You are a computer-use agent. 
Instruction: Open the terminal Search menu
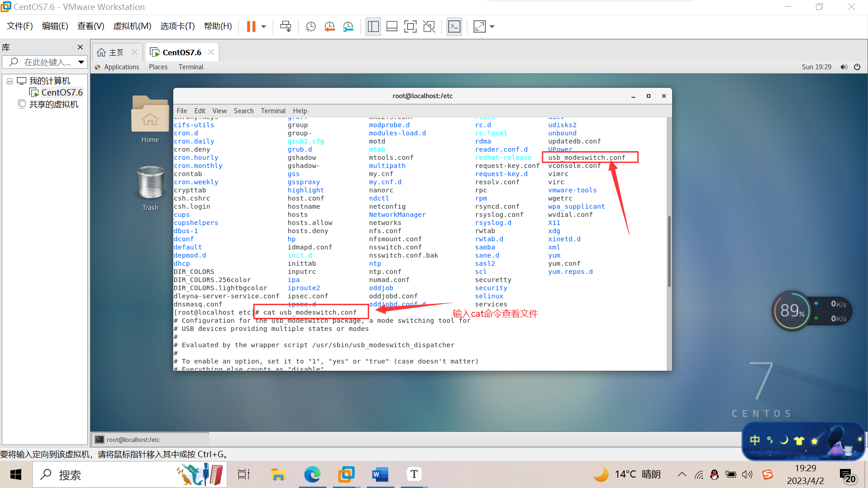243,110
